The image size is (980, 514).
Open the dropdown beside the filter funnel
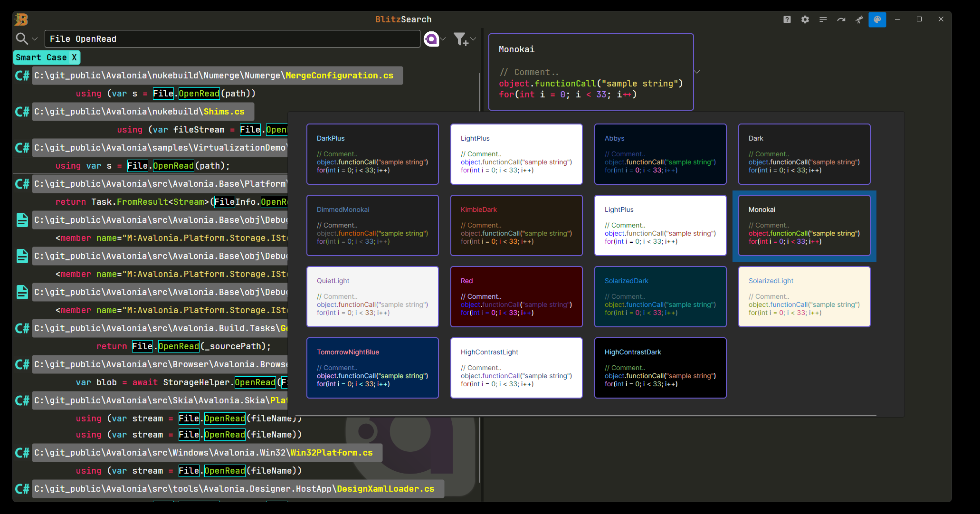pyautogui.click(x=473, y=39)
